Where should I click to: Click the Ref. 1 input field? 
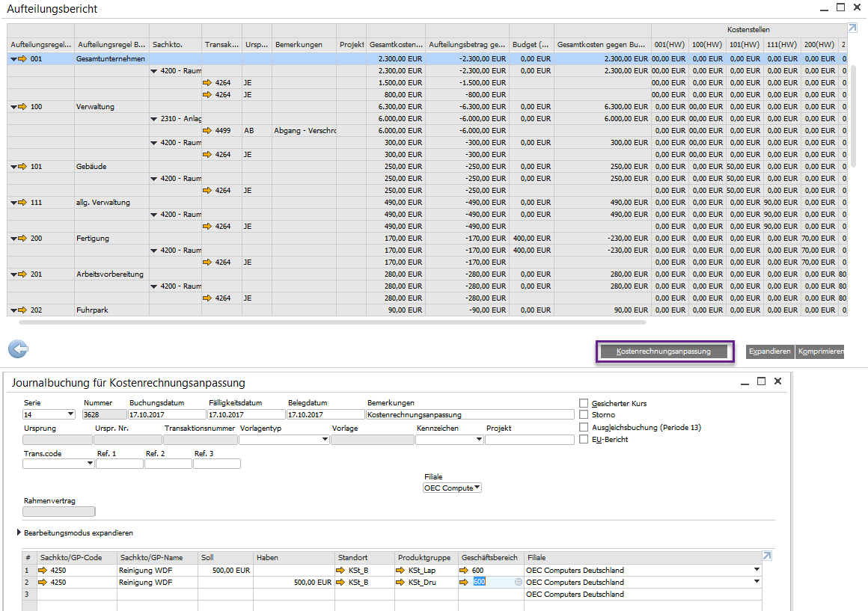[x=120, y=464]
